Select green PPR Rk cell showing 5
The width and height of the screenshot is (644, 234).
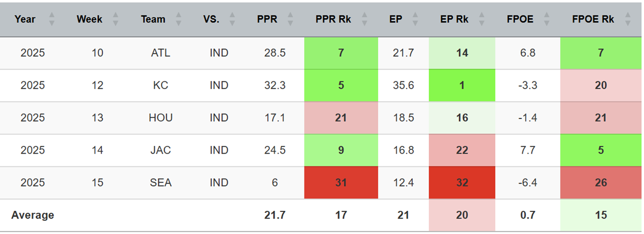[341, 85]
